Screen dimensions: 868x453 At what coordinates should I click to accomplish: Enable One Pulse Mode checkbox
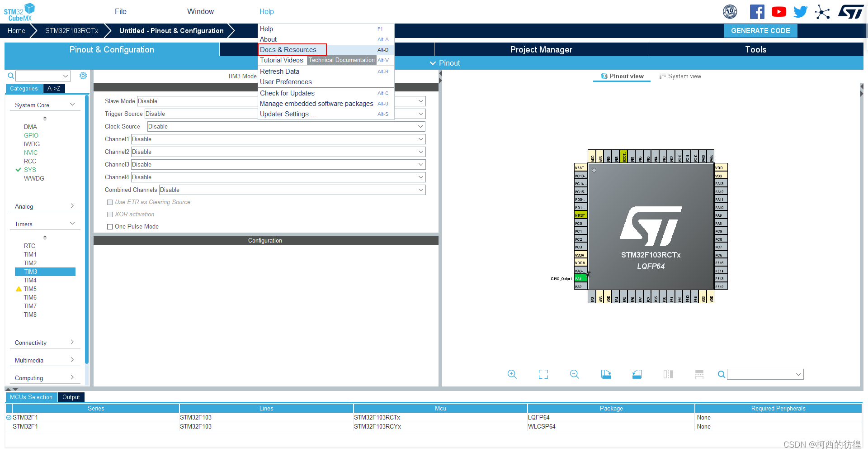pyautogui.click(x=110, y=227)
